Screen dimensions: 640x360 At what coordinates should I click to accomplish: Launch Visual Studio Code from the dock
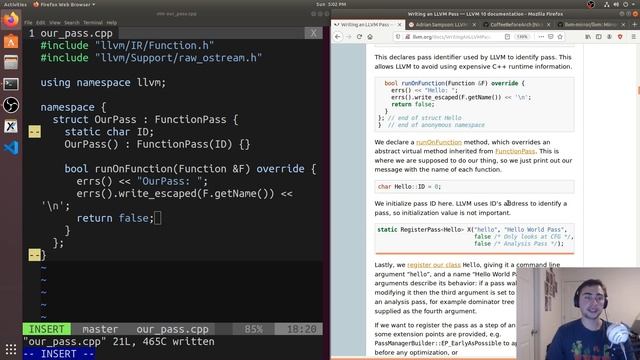click(11, 147)
